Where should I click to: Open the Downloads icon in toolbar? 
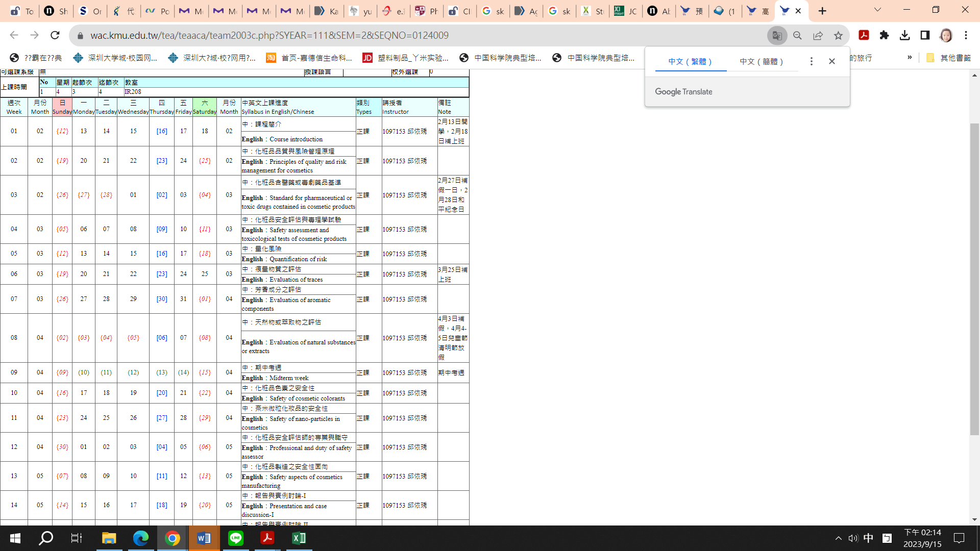tap(904, 35)
